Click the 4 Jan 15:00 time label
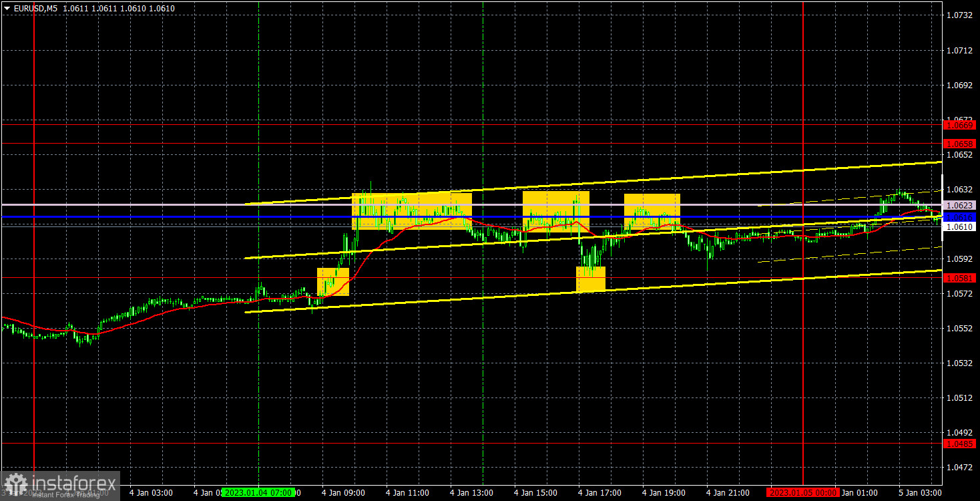 click(x=536, y=492)
